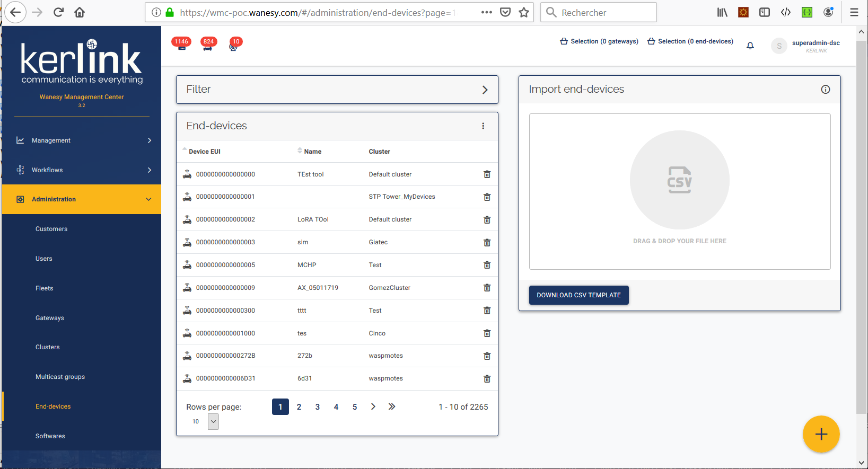This screenshot has width=868, height=469.
Task: Open End-devices panel three-dot menu
Action: tap(483, 126)
